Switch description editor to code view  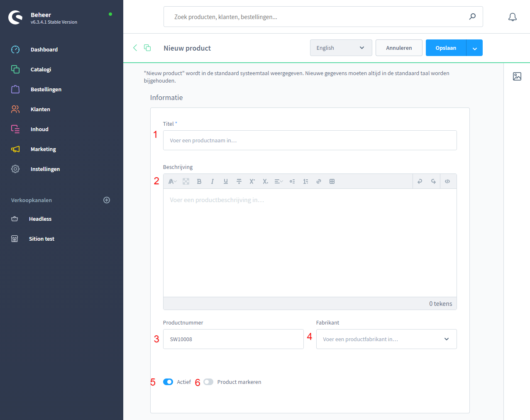click(x=447, y=181)
